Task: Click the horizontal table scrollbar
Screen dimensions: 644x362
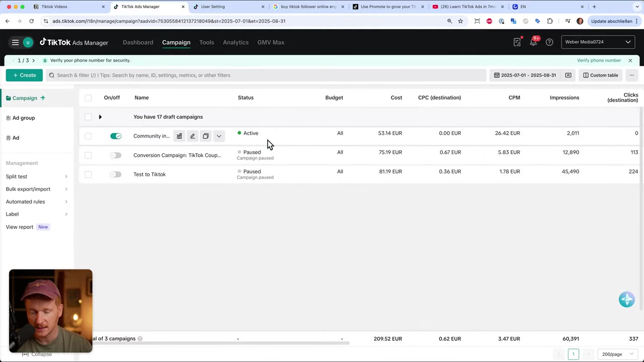Action: (x=219, y=344)
